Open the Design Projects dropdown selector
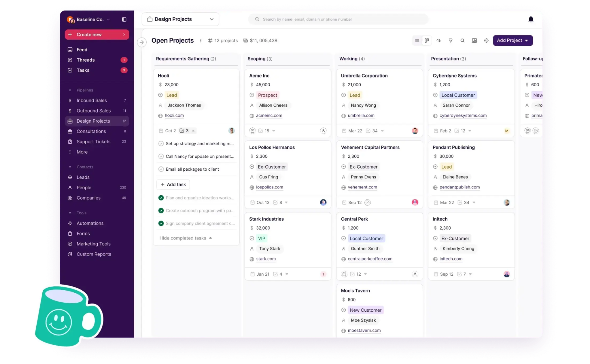The image size is (590, 364). [x=180, y=19]
